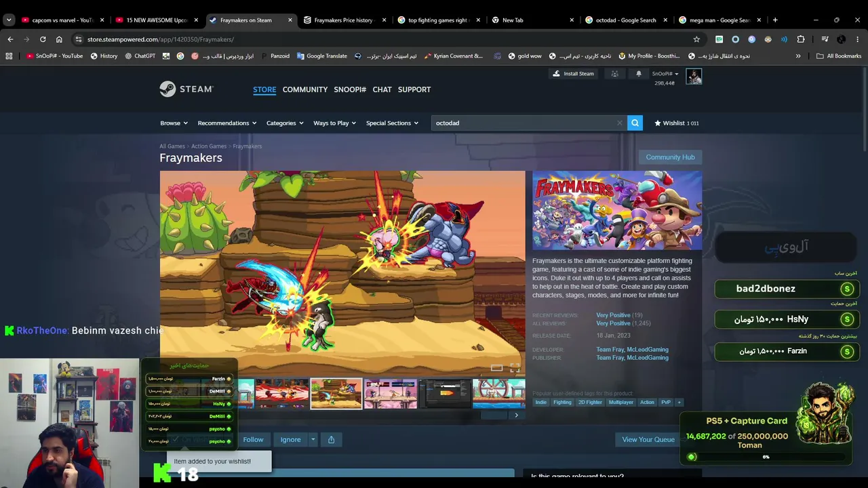The image size is (868, 488).
Task: Go to the STORE section
Action: pyautogui.click(x=264, y=89)
